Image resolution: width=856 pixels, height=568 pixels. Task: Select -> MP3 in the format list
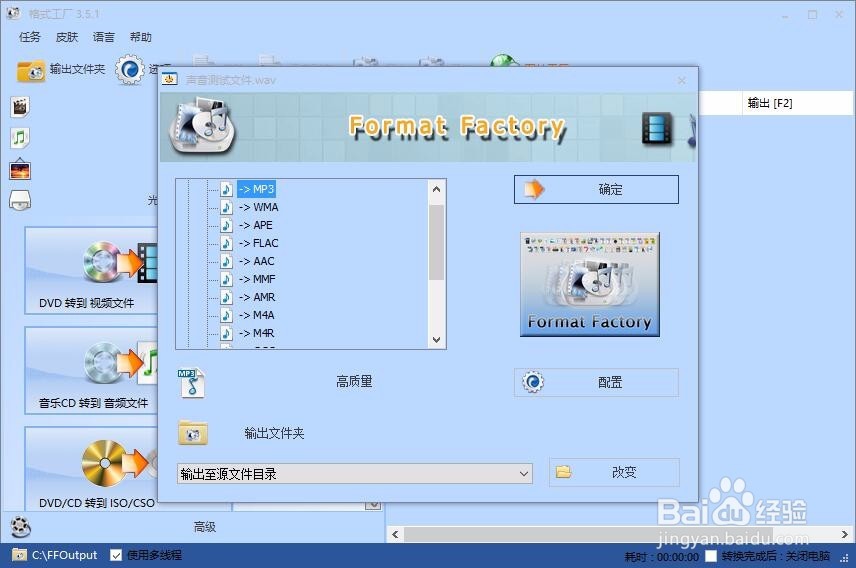(x=256, y=189)
